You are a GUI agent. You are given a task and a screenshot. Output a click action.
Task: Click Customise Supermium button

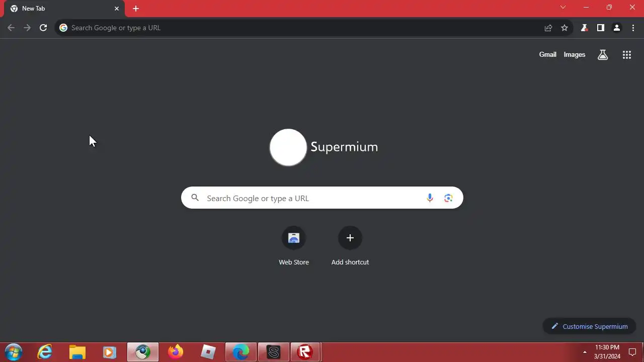(589, 326)
